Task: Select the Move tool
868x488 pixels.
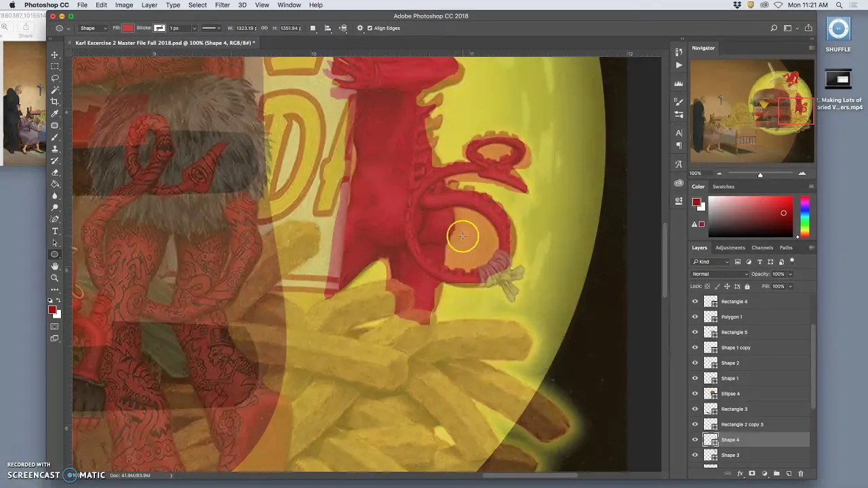Action: pyautogui.click(x=55, y=55)
